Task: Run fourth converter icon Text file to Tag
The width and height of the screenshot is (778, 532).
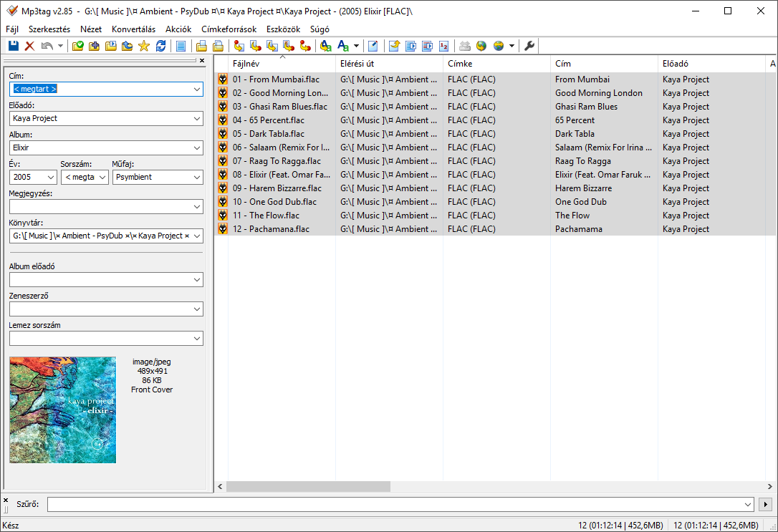Action: 289,46
